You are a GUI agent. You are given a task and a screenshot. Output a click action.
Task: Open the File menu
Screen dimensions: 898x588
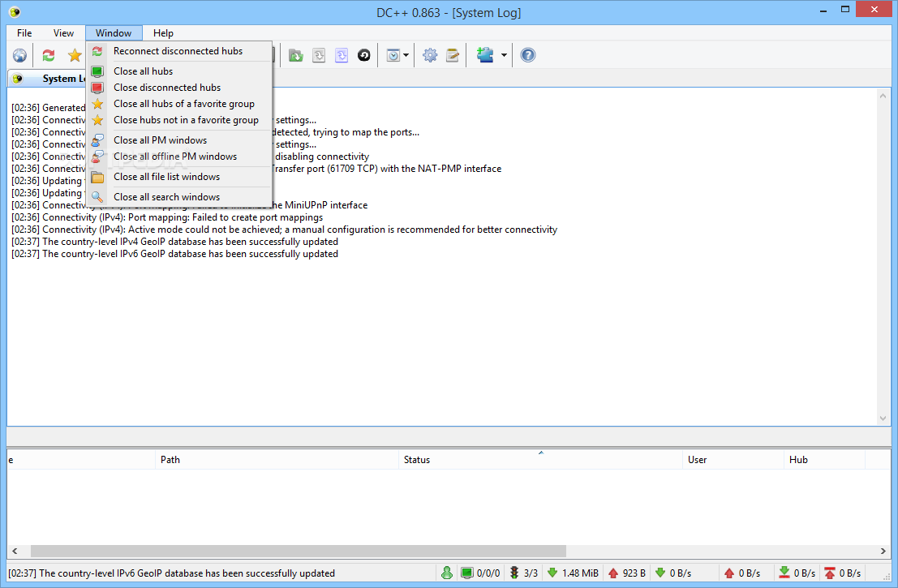coord(24,33)
